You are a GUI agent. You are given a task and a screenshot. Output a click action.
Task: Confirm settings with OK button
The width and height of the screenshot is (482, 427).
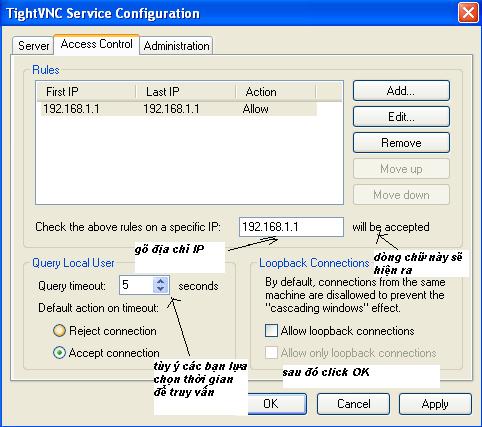click(277, 404)
